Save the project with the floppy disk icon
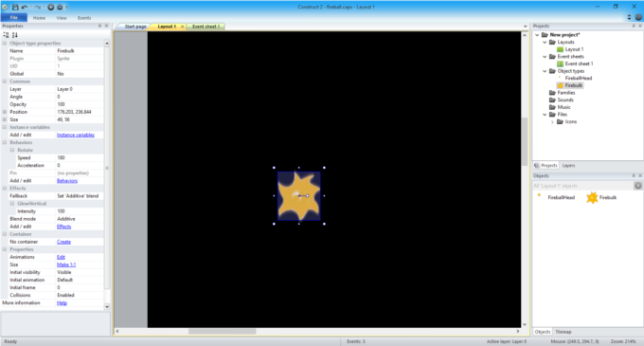Screen dimensions: 644x346 click(15, 7)
